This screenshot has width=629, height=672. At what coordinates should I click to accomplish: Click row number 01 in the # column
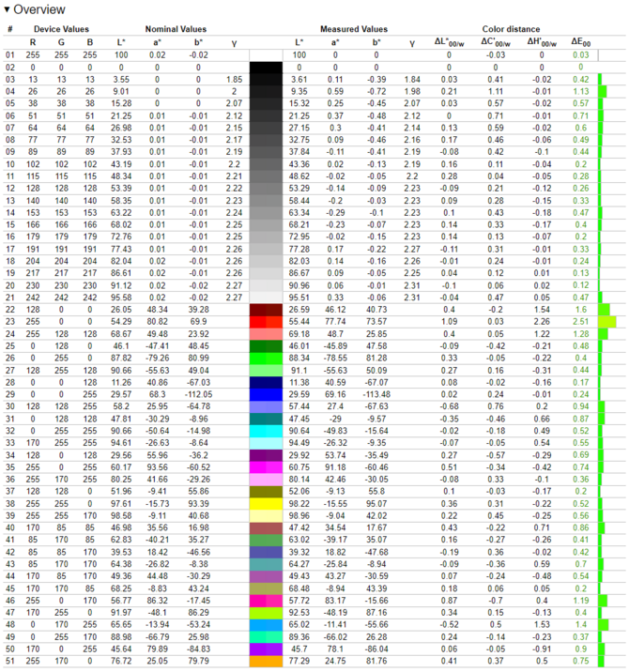coord(11,55)
